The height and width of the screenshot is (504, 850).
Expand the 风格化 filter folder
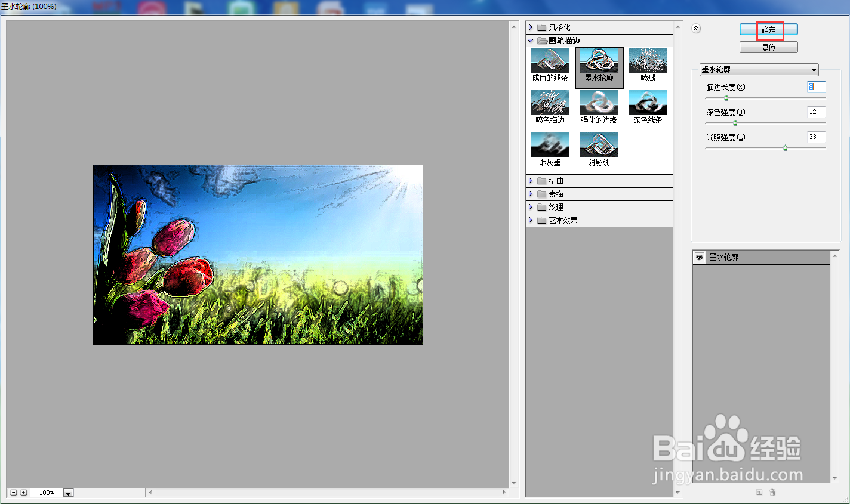pos(530,27)
